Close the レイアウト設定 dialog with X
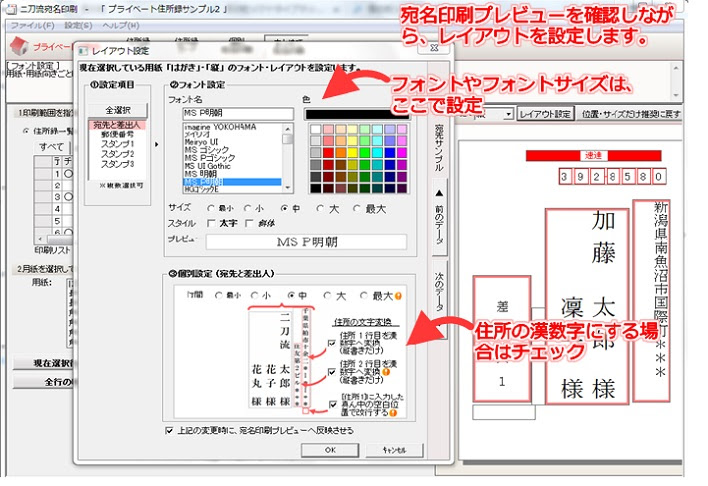The height and width of the screenshot is (486, 708). (433, 48)
